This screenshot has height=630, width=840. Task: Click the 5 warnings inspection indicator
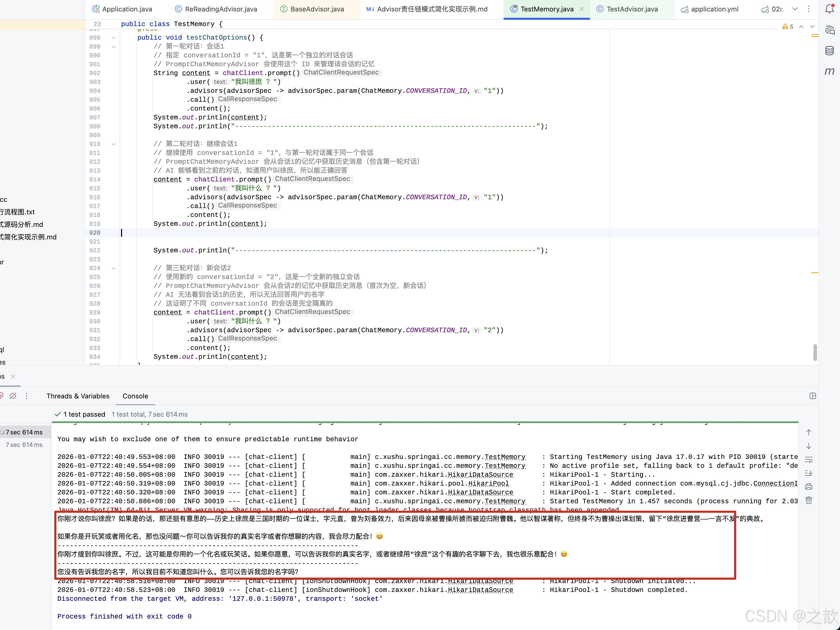pos(788,27)
